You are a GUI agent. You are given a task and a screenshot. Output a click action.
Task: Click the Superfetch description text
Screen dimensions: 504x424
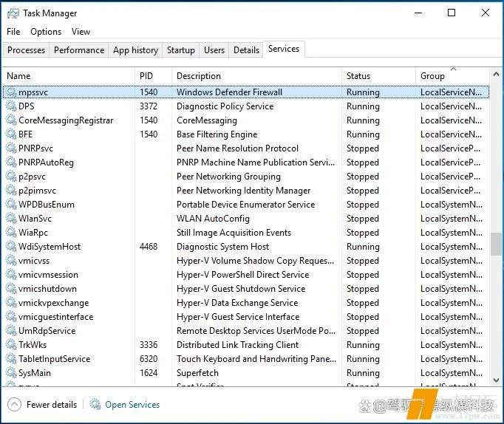pyautogui.click(x=197, y=373)
